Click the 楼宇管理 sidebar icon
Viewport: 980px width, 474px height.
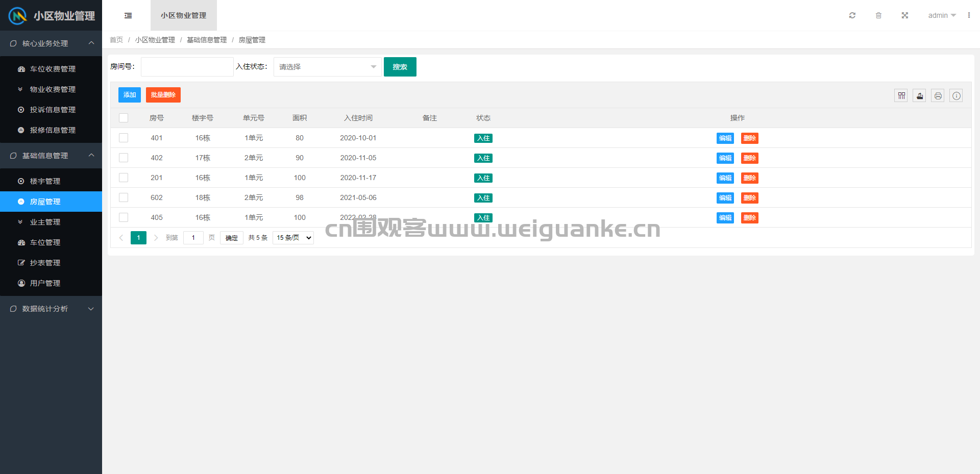coord(21,181)
